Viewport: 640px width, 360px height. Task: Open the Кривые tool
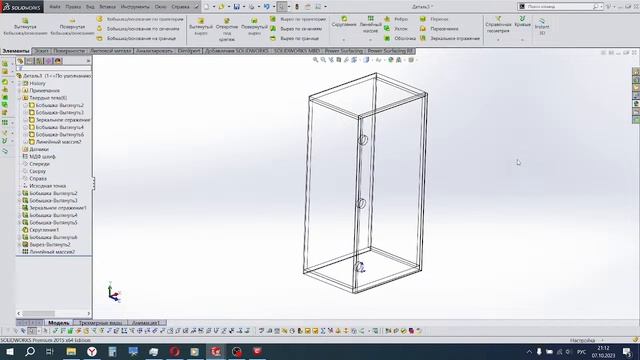click(x=522, y=22)
